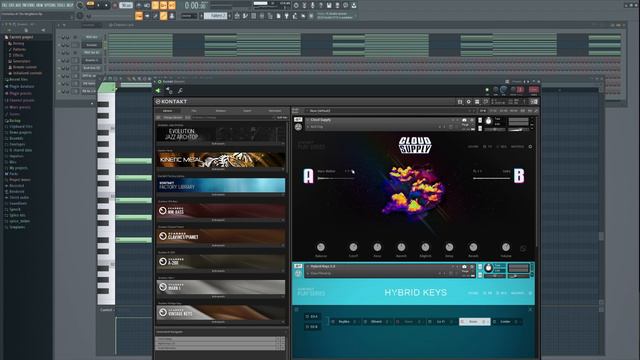
Task: Select the Lo-Fi effect slot
Action: click(x=441, y=322)
